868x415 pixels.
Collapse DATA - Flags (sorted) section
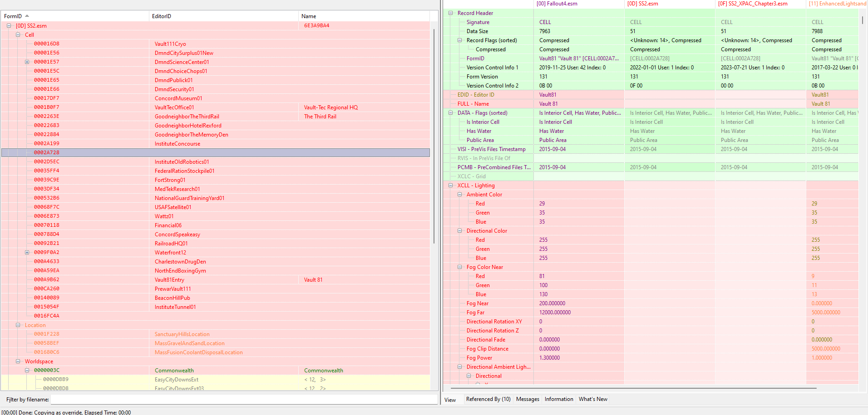[x=450, y=113]
